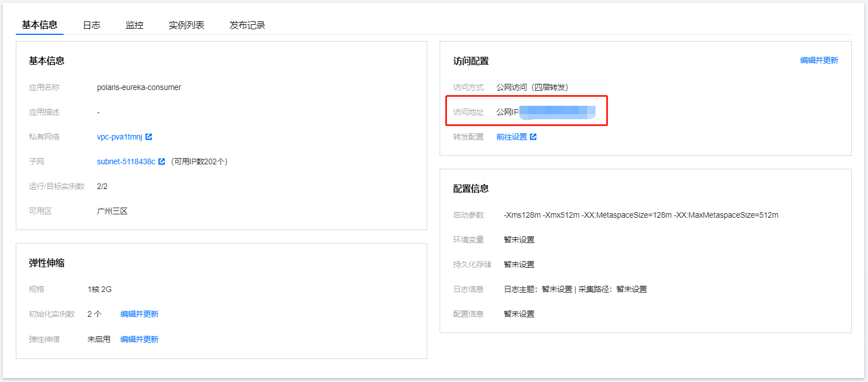View the 发布记录 tab
The width and height of the screenshot is (868, 382).
tap(247, 25)
